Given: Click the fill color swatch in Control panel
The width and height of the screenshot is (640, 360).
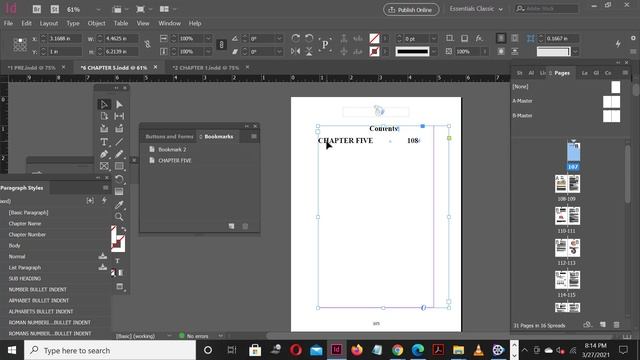Looking at the screenshot, I should (374, 38).
